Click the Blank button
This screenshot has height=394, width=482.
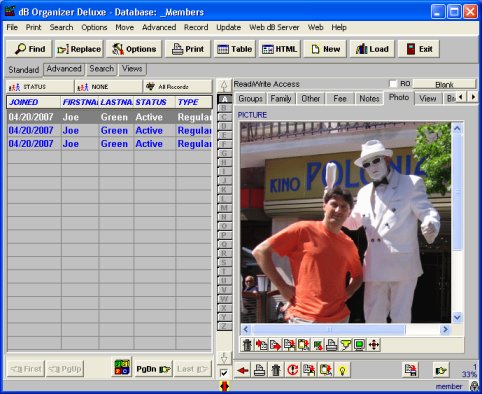coord(444,84)
